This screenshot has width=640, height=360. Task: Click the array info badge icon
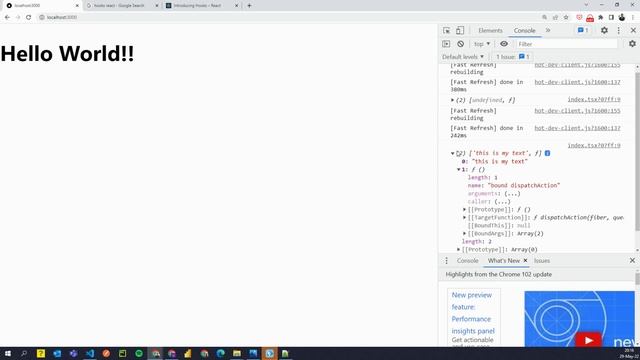547,153
